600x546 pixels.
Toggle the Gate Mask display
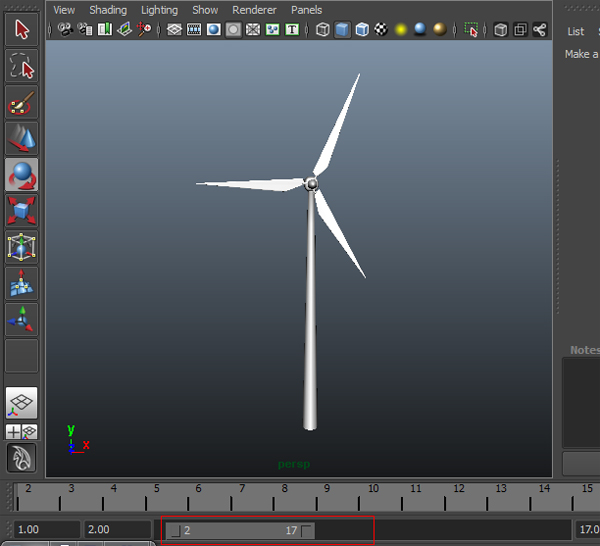coord(233,29)
